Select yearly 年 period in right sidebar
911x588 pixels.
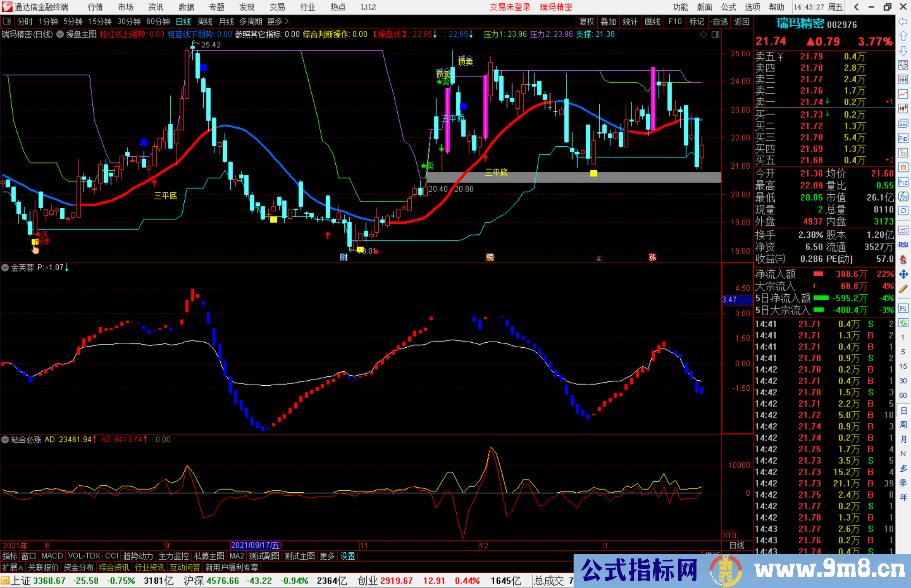[903, 497]
